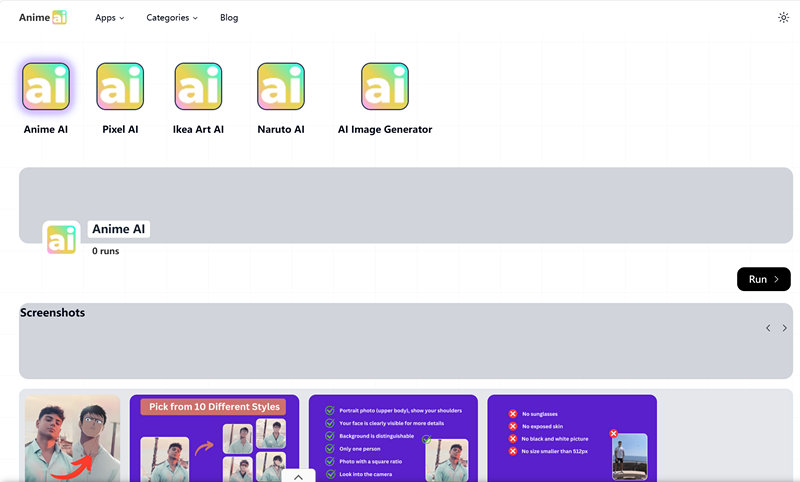Open the red X restrictions screenshot
The height and width of the screenshot is (482, 800).
click(572, 438)
